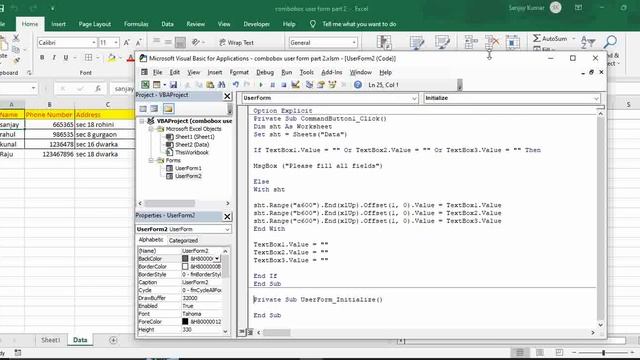This screenshot has width=640, height=360.
Task: Open Find using the binoculars icon
Action: pyautogui.click(x=222, y=84)
